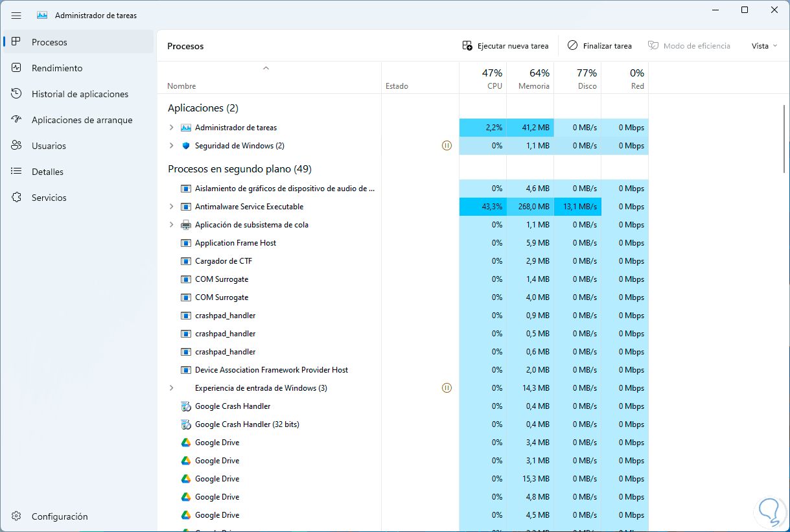Image resolution: width=790 pixels, height=532 pixels.
Task: Click the vertical scrollbar of process list
Action: [784, 139]
